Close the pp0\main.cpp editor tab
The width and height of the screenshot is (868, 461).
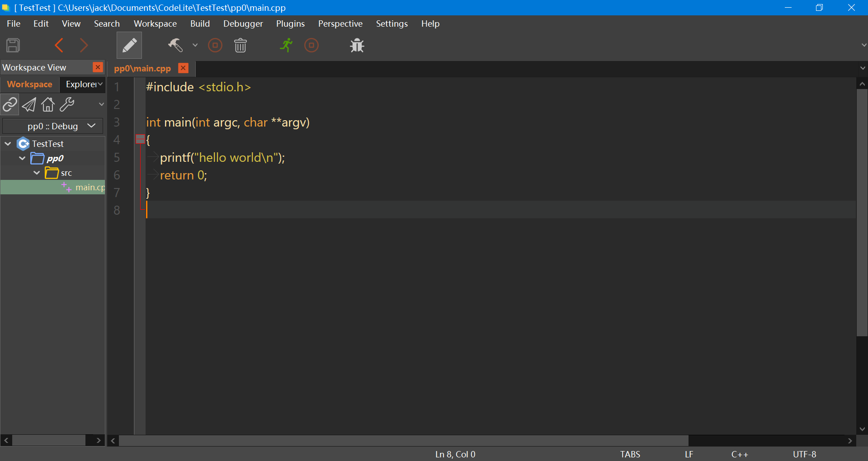click(183, 68)
